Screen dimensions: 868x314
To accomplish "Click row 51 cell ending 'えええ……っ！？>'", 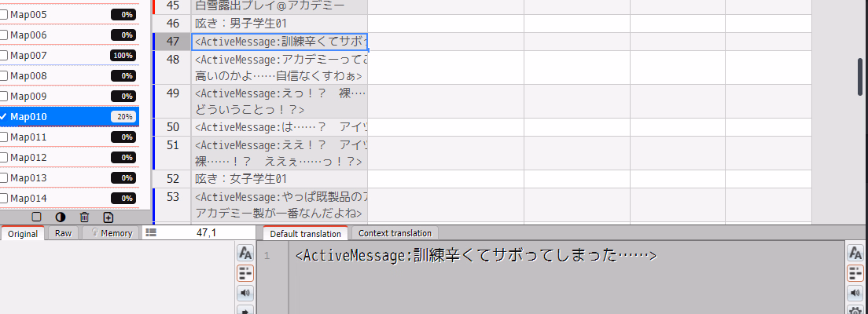I will coord(280,153).
